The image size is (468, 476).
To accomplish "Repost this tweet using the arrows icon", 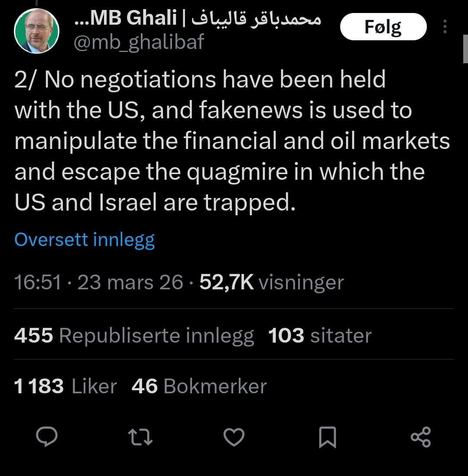I will 141,437.
